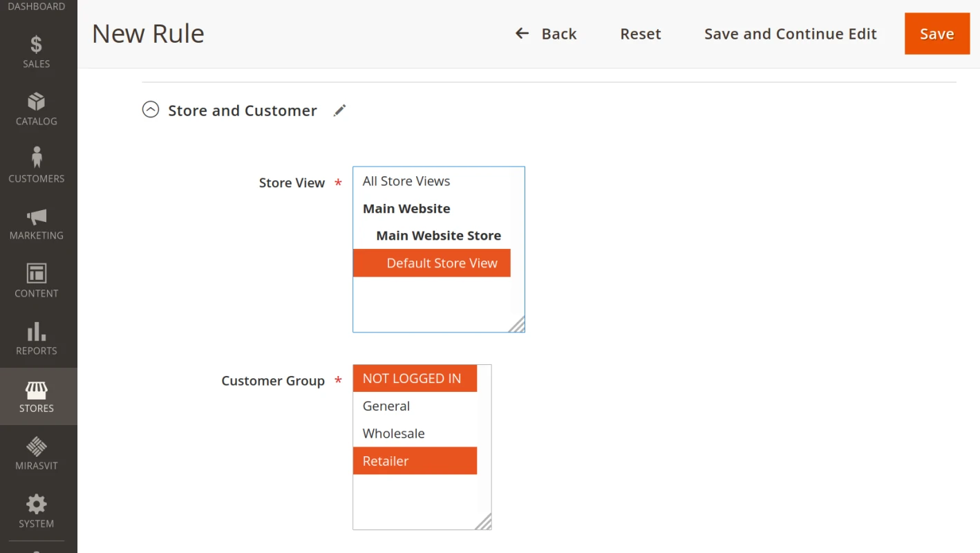Click the orange Save button
Viewport: 980px width, 553px height.
click(x=936, y=34)
